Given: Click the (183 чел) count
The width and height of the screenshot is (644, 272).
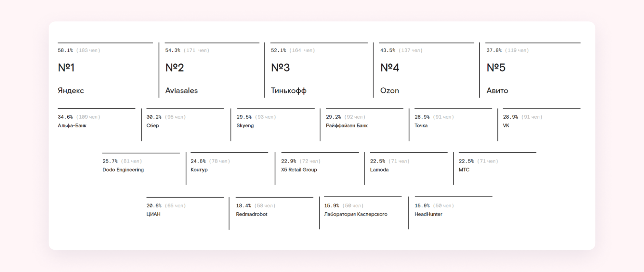Looking at the screenshot, I should coord(88,50).
